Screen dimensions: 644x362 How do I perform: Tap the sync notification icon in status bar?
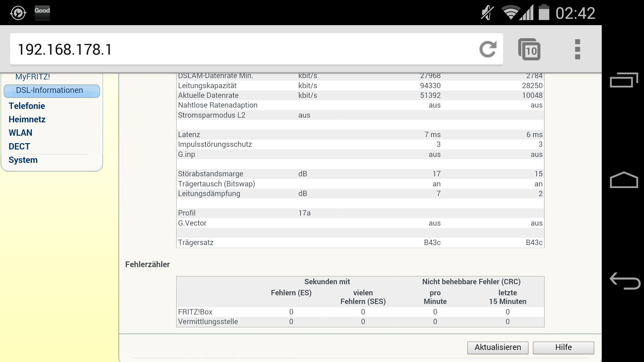point(18,13)
